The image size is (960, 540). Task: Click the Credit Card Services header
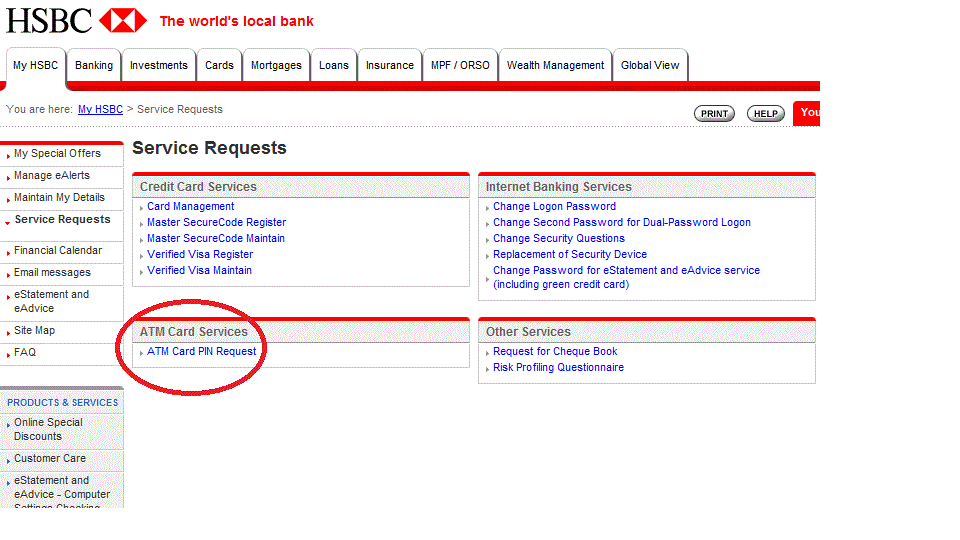pos(198,187)
